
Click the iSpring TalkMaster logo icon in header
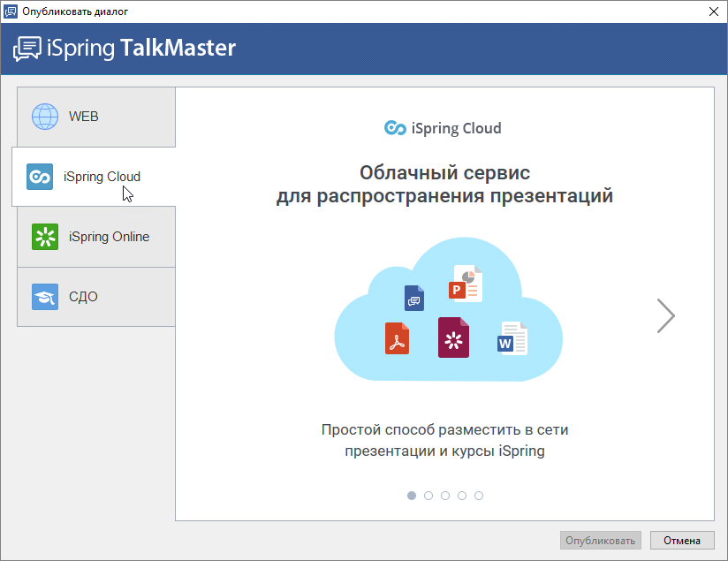[x=27, y=49]
